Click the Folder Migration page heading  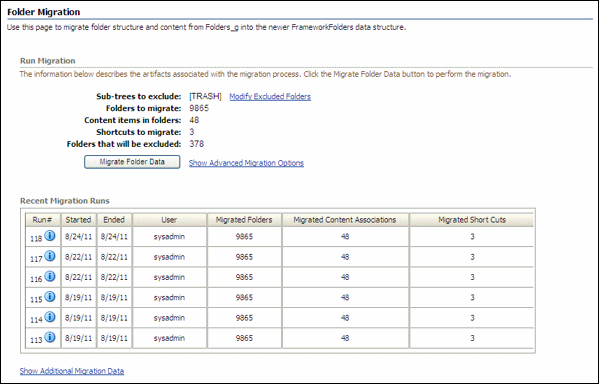44,12
